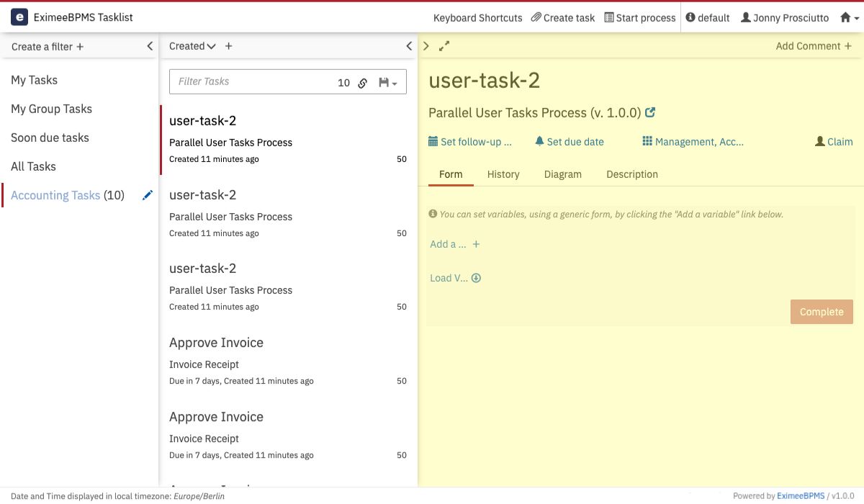Switch to the History tab
864x504 pixels.
pyautogui.click(x=503, y=174)
